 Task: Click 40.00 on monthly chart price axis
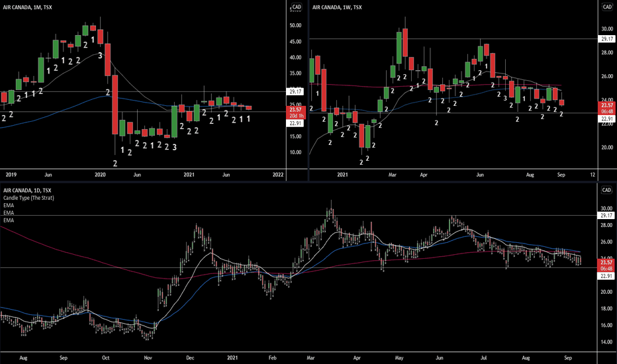[295, 58]
